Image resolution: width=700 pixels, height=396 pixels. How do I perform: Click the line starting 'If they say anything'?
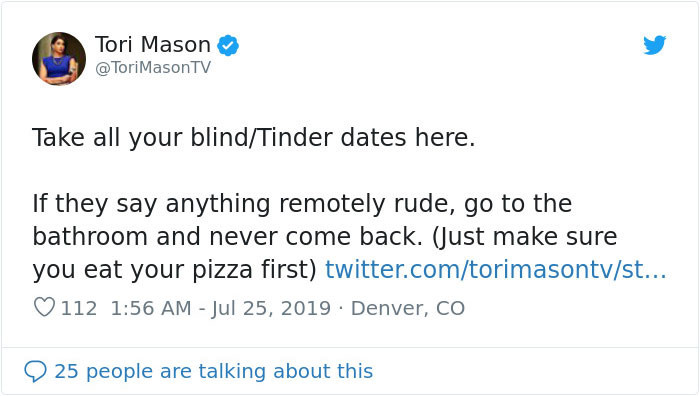302,204
